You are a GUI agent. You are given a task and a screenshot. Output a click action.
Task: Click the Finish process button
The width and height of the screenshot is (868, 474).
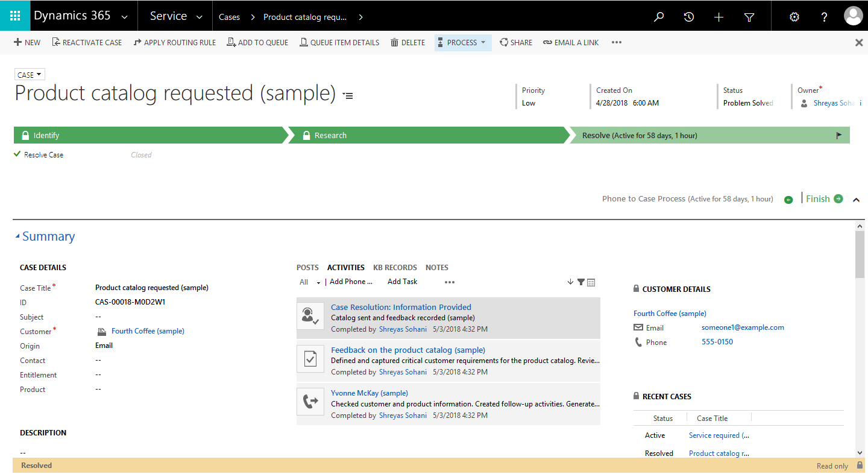(x=824, y=199)
